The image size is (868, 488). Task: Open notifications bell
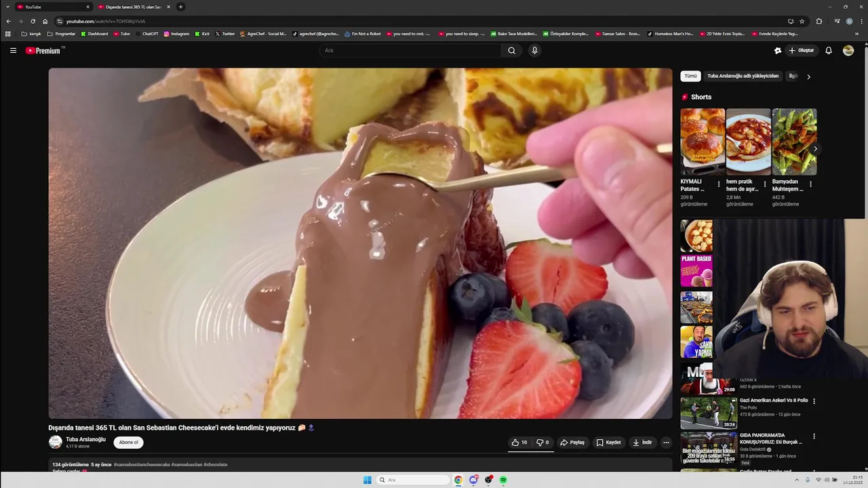[829, 50]
